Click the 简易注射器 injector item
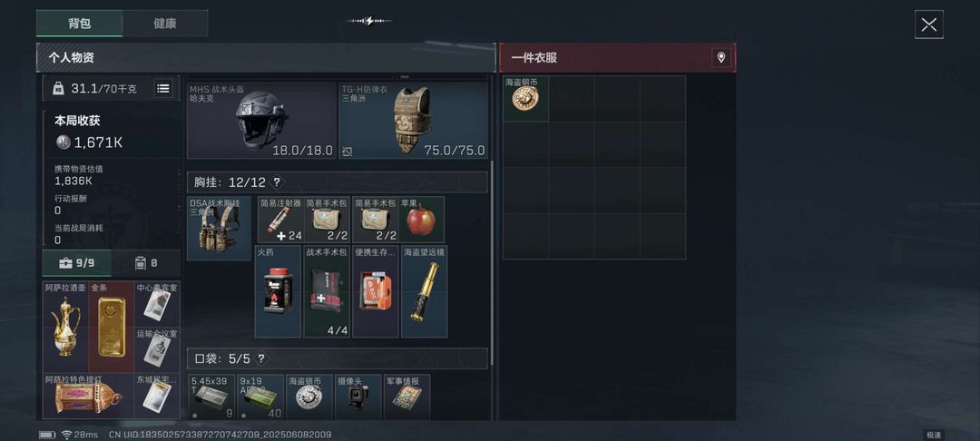This screenshot has height=441, width=980. pos(281,220)
